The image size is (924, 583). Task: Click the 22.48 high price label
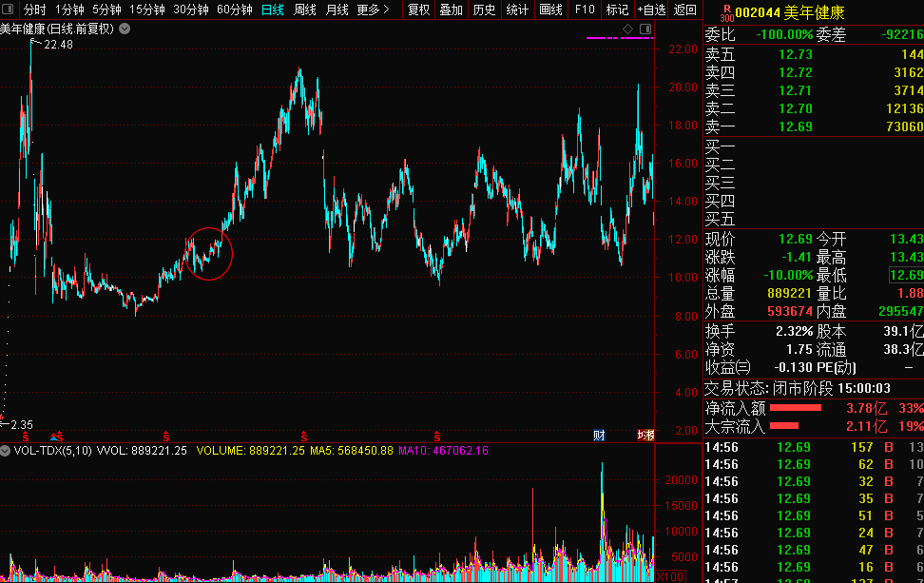[x=58, y=45]
